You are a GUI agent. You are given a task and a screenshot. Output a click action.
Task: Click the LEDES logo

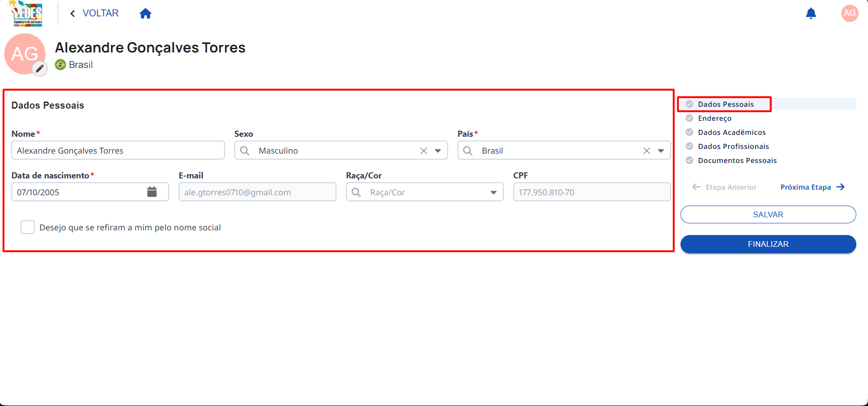27,14
